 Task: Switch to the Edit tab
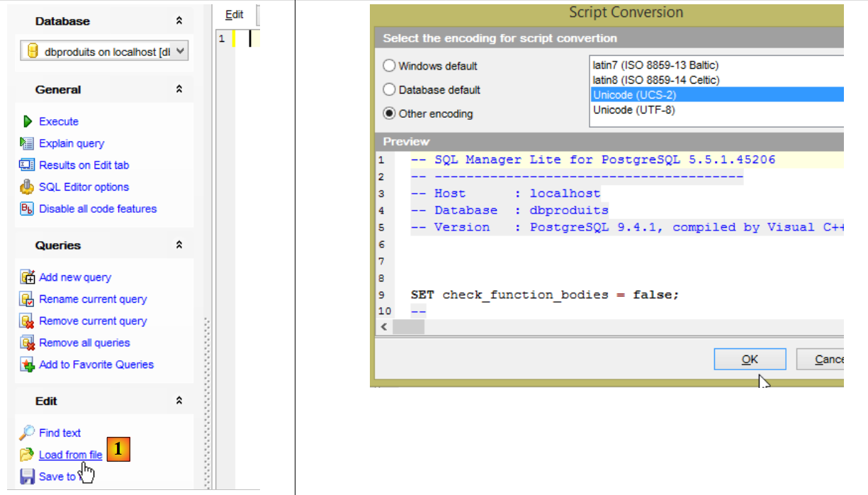(x=234, y=14)
